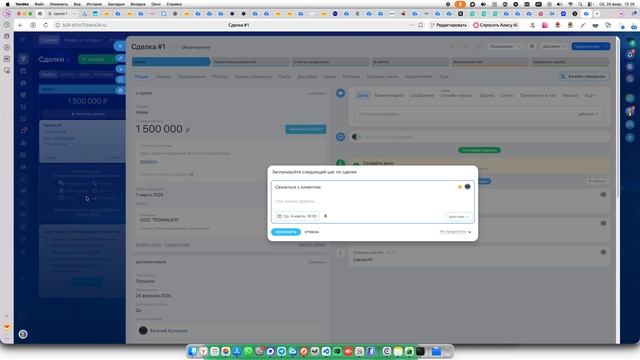Click the first blue deal stage in the pipeline
The height and width of the screenshot is (360, 640).
(x=171, y=62)
